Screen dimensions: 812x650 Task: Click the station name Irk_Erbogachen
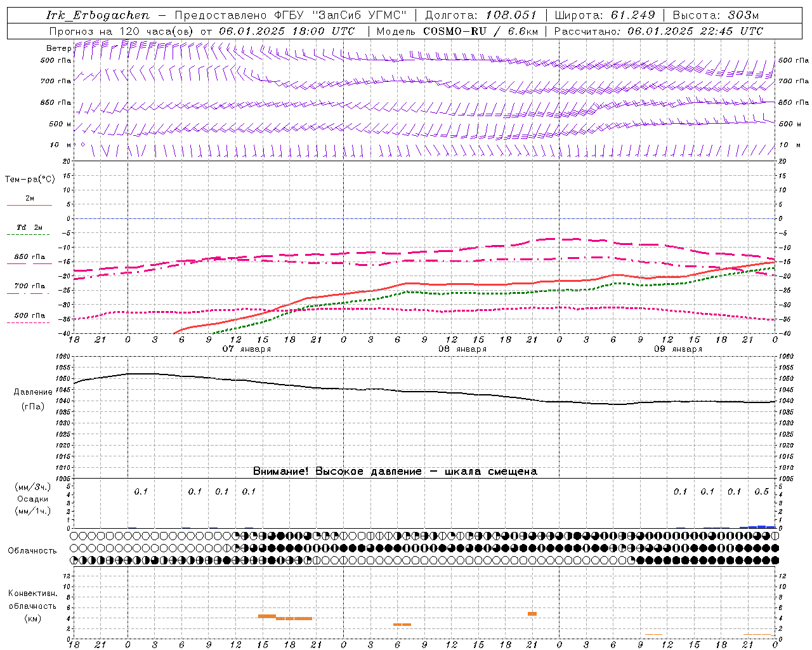click(x=98, y=15)
